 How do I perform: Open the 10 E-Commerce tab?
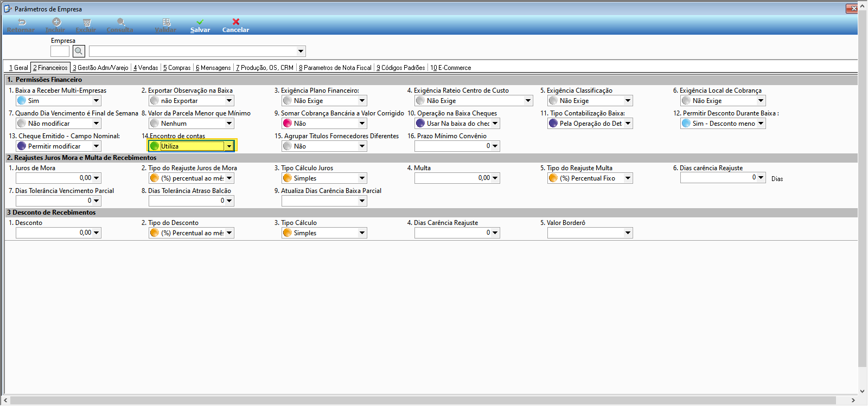451,68
